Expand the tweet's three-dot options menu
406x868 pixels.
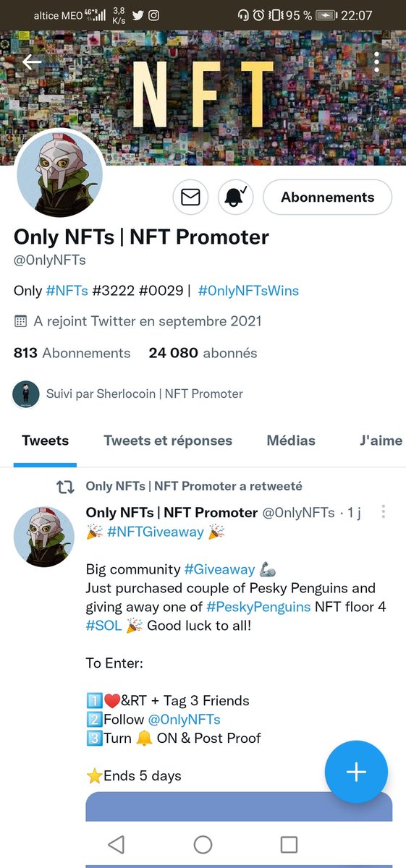383,512
